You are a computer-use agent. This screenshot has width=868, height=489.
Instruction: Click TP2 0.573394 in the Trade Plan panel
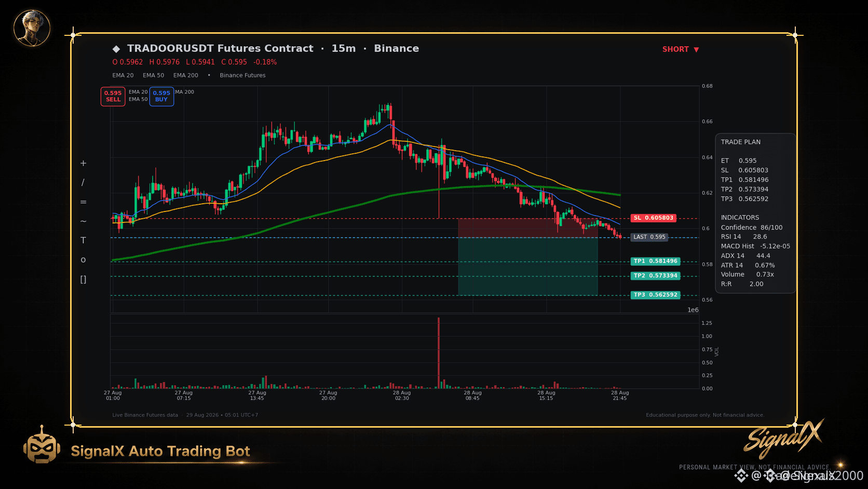pyautogui.click(x=744, y=189)
